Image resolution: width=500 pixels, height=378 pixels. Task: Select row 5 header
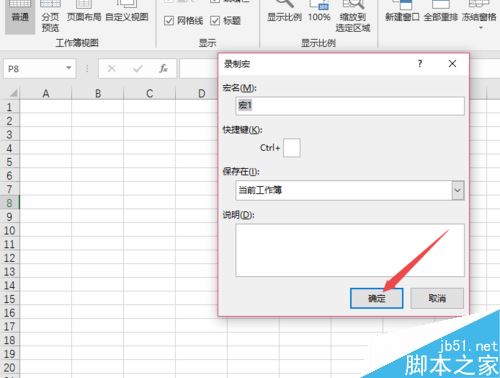pos(10,162)
